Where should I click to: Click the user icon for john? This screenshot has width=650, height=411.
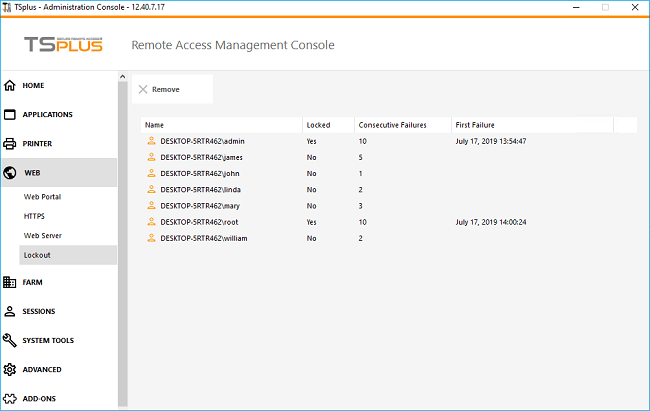(x=151, y=173)
